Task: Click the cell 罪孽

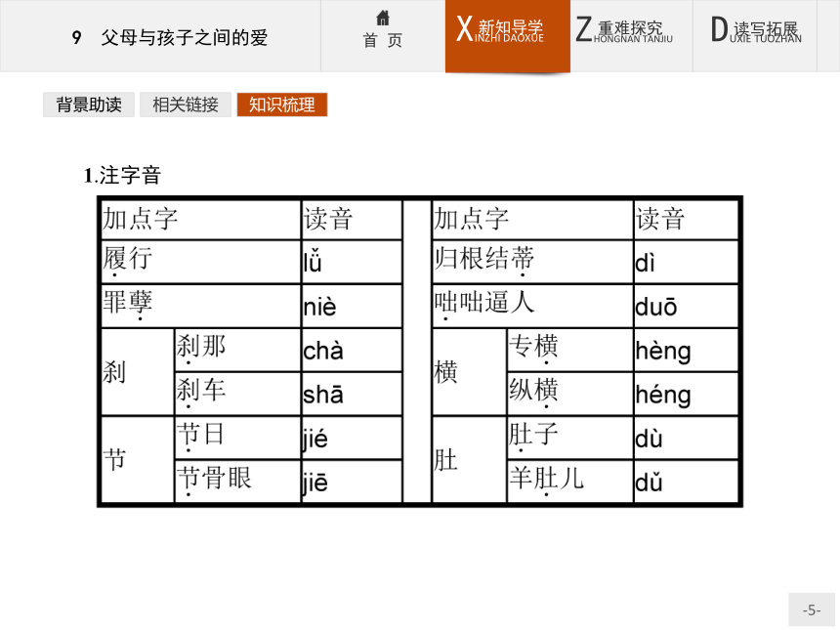Action: [201, 306]
